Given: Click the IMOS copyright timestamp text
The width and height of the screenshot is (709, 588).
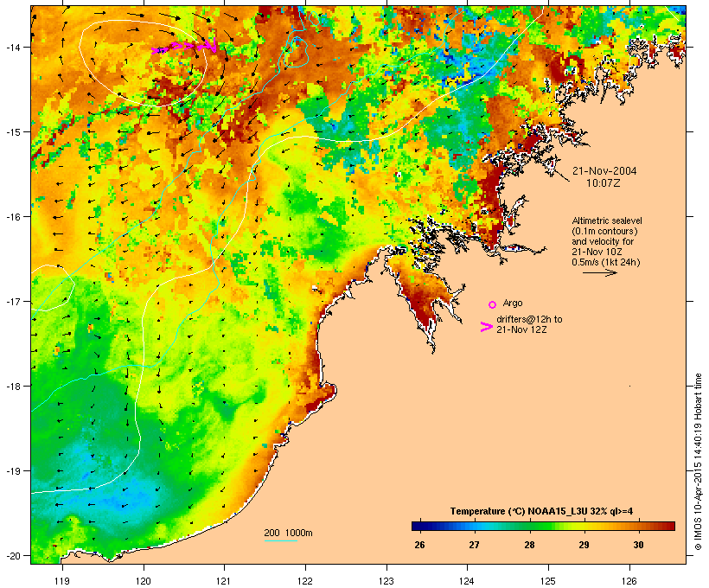Looking at the screenshot, I should click(698, 462).
